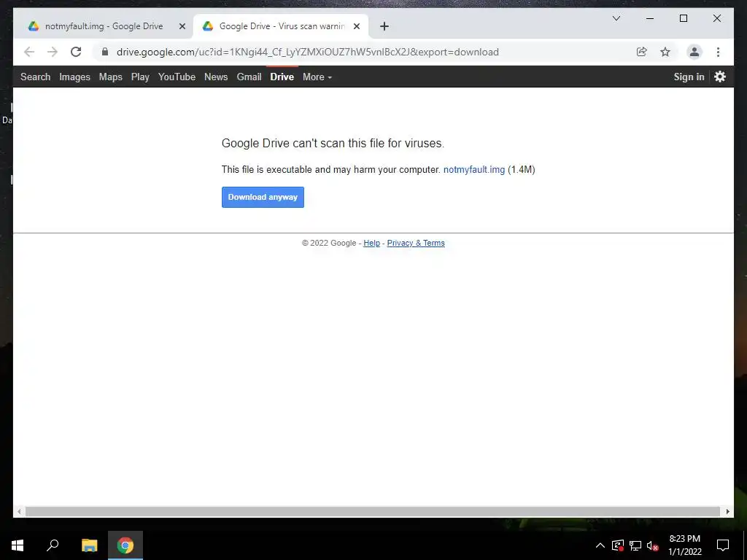This screenshot has height=560, width=747.
Task: Expand the More dropdown in Google bar
Action: coord(317,77)
